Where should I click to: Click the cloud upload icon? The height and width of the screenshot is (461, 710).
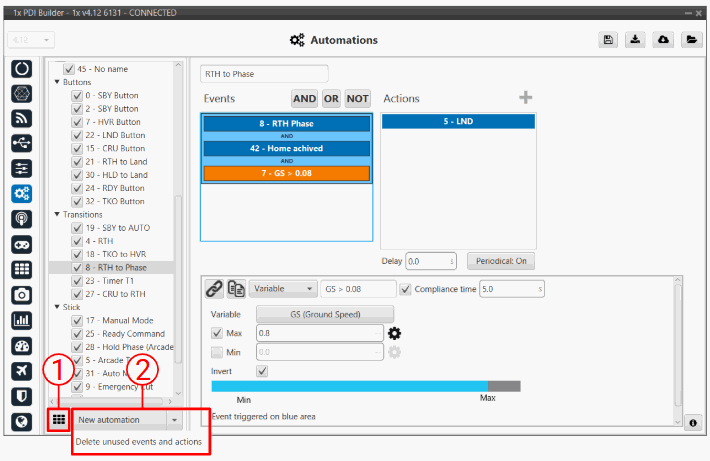pos(663,40)
